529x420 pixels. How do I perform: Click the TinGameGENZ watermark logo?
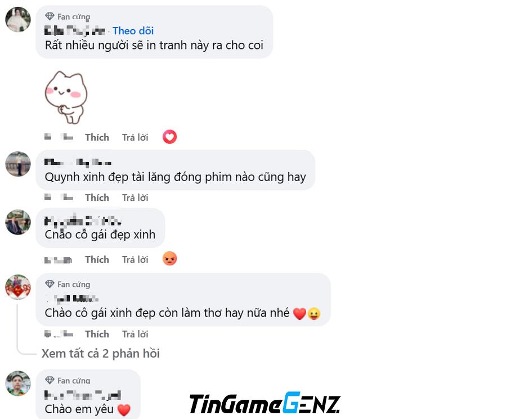coord(265,403)
